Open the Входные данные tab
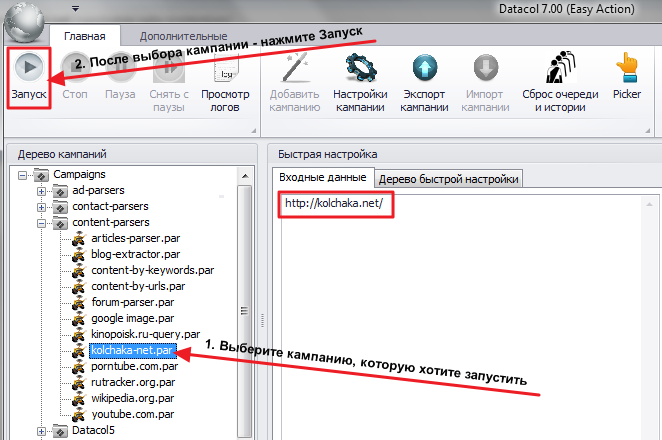Image resolution: width=662 pixels, height=440 pixels. pos(323,177)
